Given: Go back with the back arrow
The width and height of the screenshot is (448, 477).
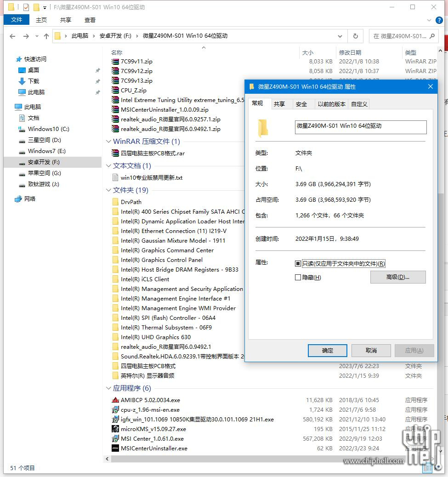Looking at the screenshot, I should (x=12, y=36).
